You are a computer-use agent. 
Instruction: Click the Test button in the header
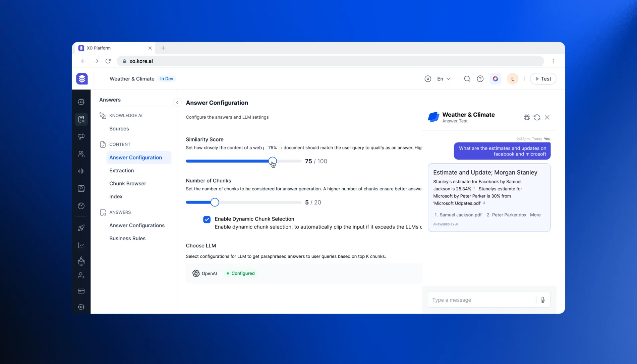[x=543, y=79]
